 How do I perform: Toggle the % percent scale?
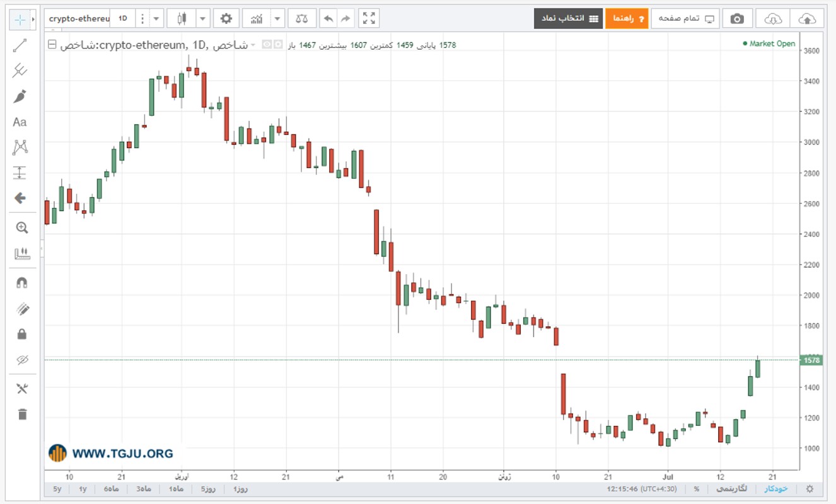(697, 489)
